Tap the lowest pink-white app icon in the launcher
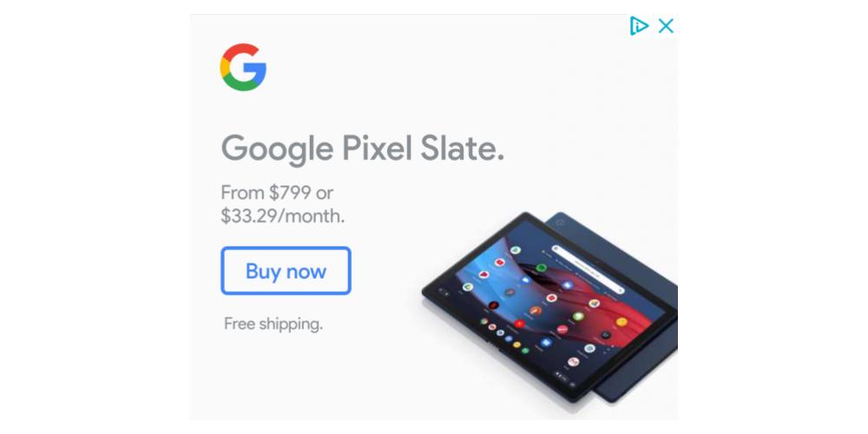The height and width of the screenshot is (434, 868). [x=574, y=361]
